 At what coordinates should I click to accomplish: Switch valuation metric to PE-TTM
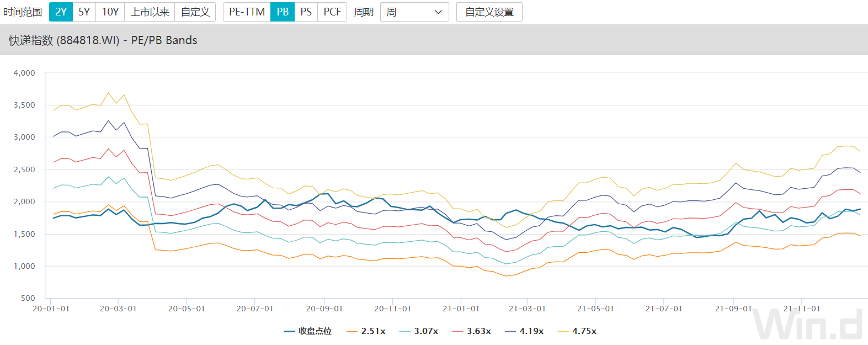point(247,12)
